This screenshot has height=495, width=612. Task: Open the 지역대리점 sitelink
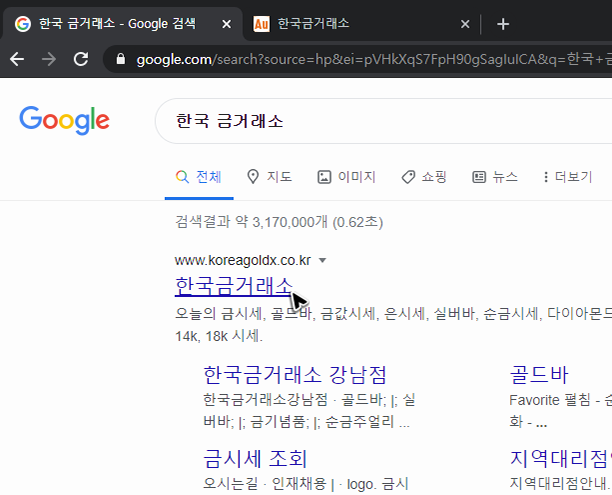[560, 458]
